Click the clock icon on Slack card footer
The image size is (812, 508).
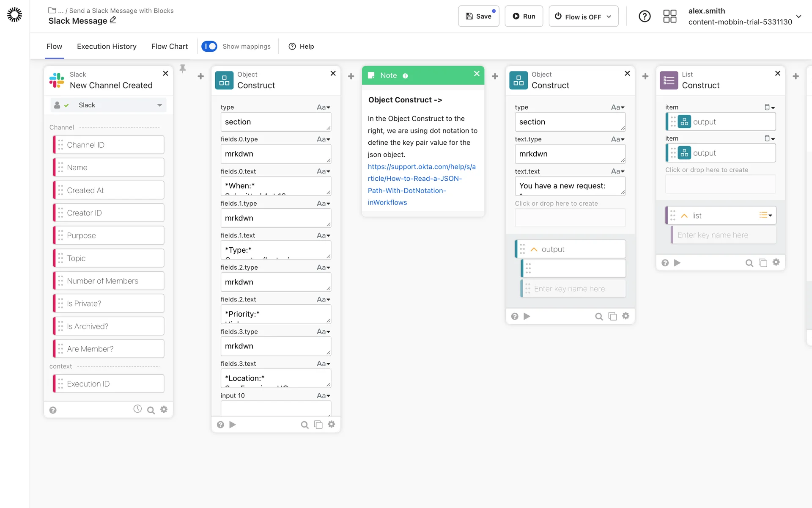pos(137,409)
